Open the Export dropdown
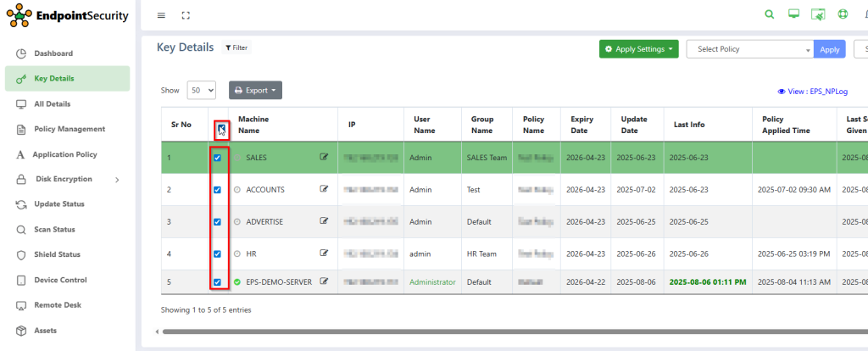Screen dimensions: 868x351 pos(255,90)
